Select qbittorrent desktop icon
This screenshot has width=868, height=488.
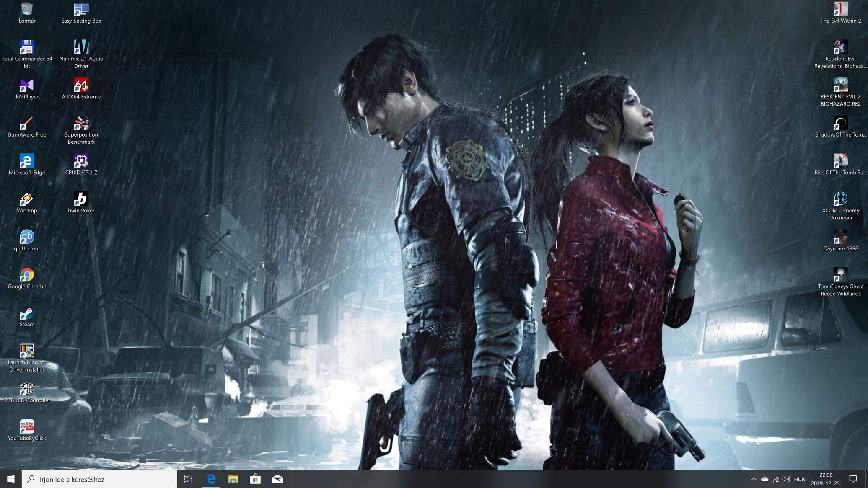coord(27,241)
